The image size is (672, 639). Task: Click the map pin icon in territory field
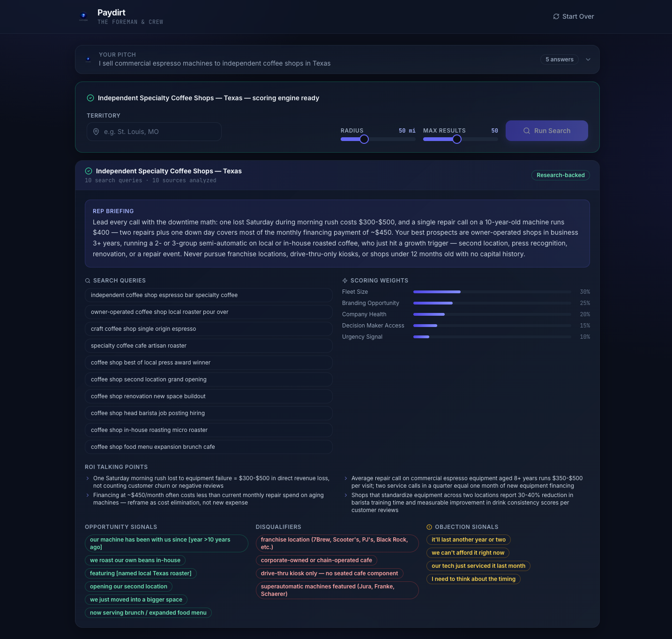96,132
